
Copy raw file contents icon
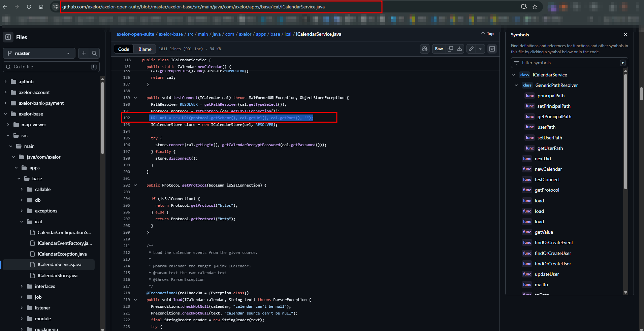pyautogui.click(x=450, y=49)
